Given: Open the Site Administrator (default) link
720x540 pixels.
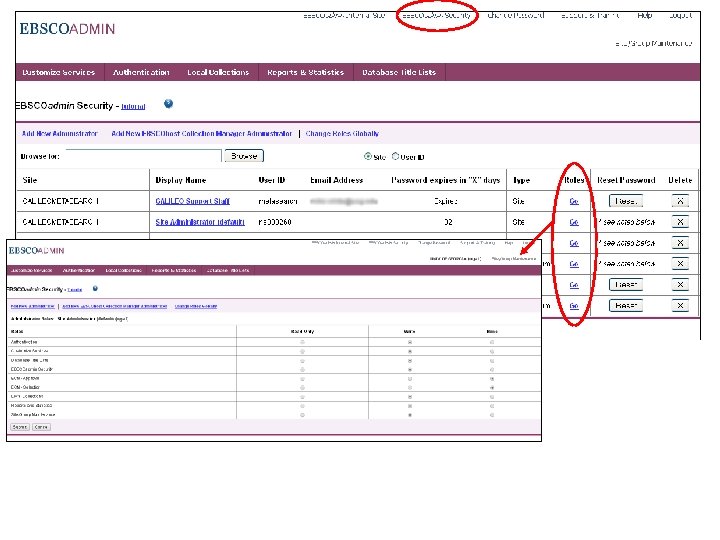Looking at the screenshot, I should (200, 222).
